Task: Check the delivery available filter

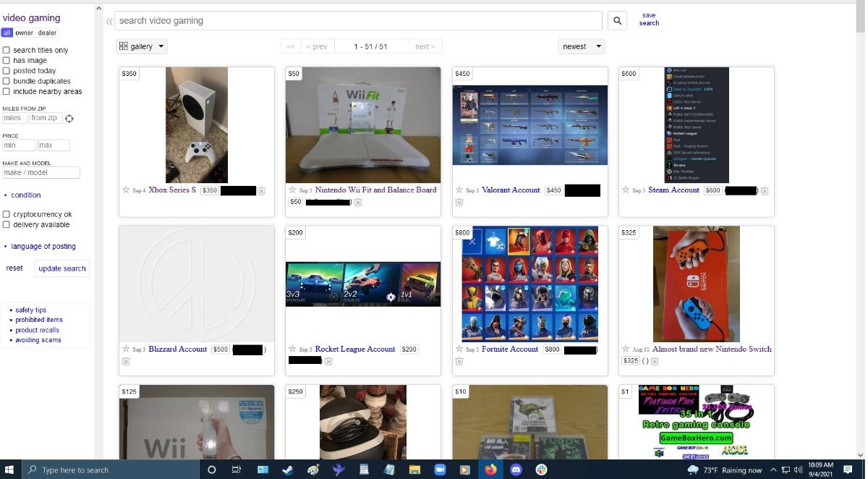Action: pyautogui.click(x=7, y=224)
